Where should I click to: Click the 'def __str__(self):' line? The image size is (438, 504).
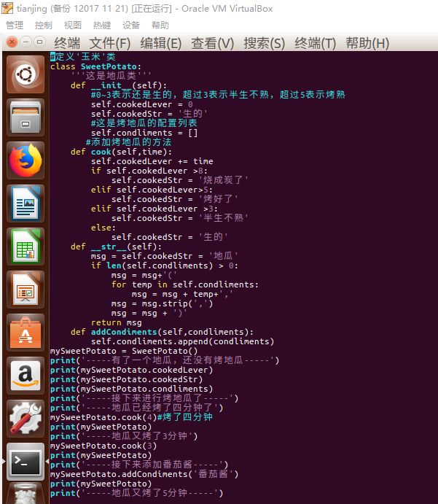coord(116,247)
